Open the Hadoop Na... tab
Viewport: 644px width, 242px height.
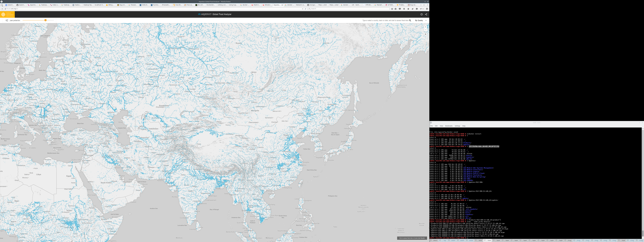pyautogui.click(x=88, y=5)
